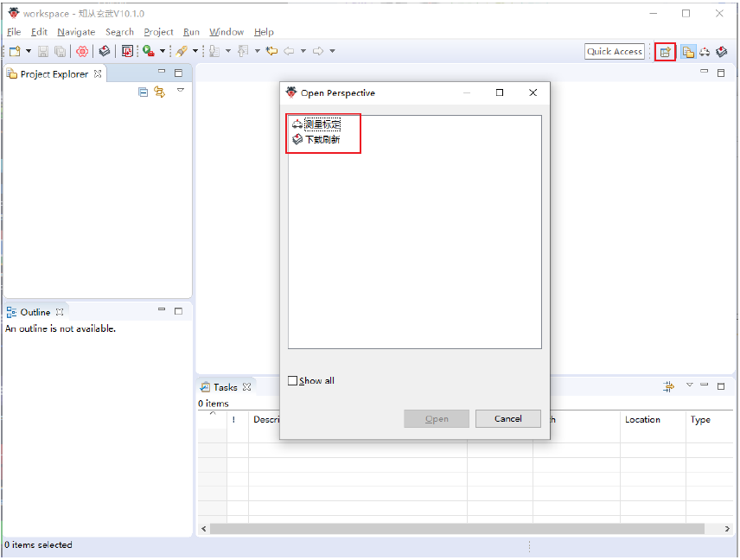Sort by the Type column header
Viewport: 740px width, 560px height.
[711, 419]
